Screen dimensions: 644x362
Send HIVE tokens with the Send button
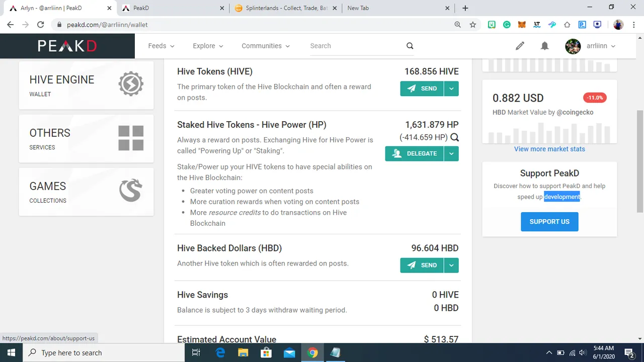(x=422, y=88)
